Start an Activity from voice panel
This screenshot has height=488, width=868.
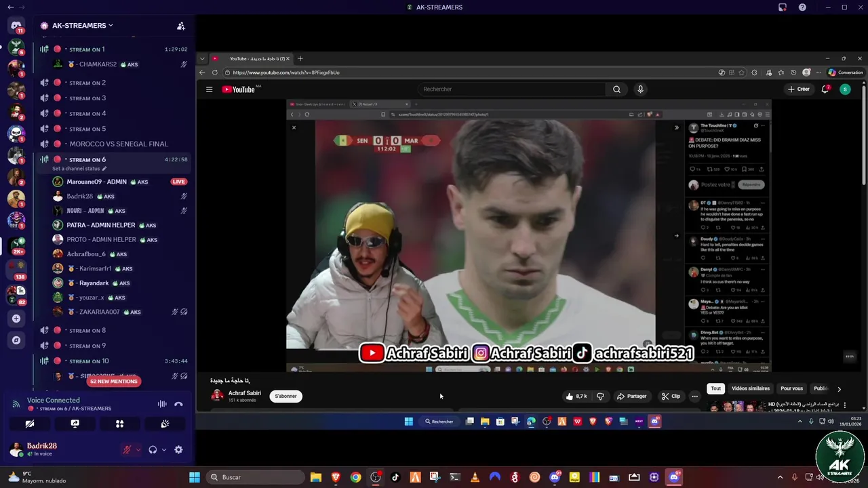120,424
